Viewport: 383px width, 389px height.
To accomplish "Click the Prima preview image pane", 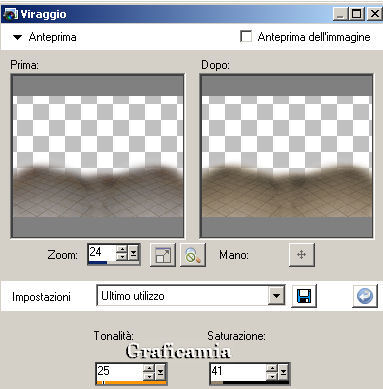I will click(x=98, y=156).
